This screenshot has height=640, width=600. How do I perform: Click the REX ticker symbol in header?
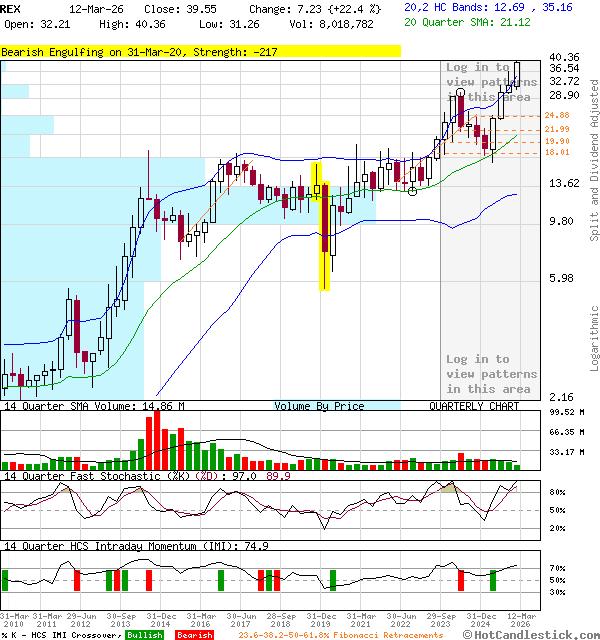pos(11,8)
